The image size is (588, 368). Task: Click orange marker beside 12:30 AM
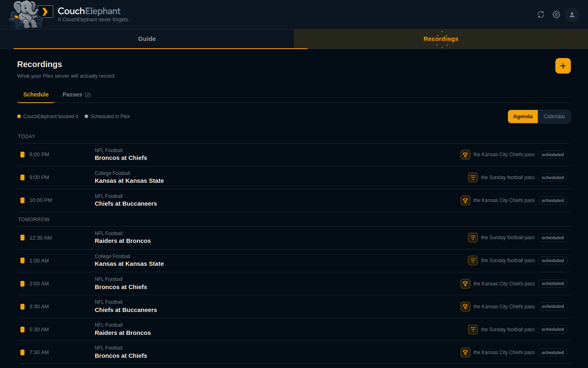point(22,238)
